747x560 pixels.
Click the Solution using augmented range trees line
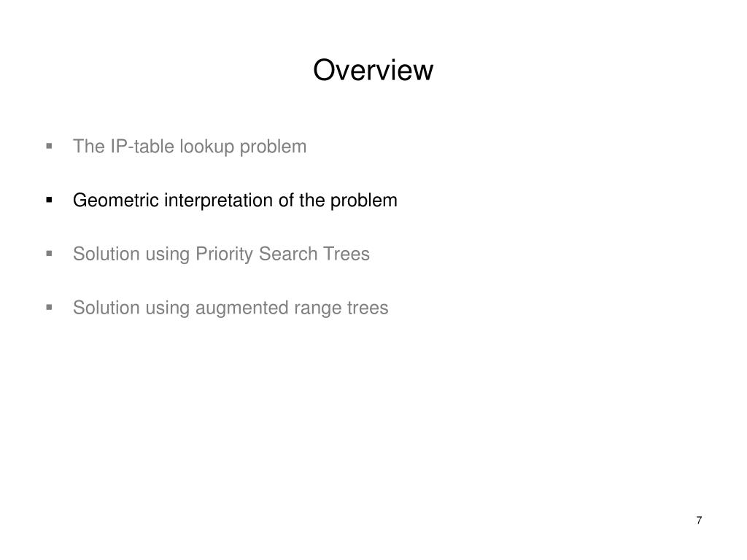tap(231, 308)
